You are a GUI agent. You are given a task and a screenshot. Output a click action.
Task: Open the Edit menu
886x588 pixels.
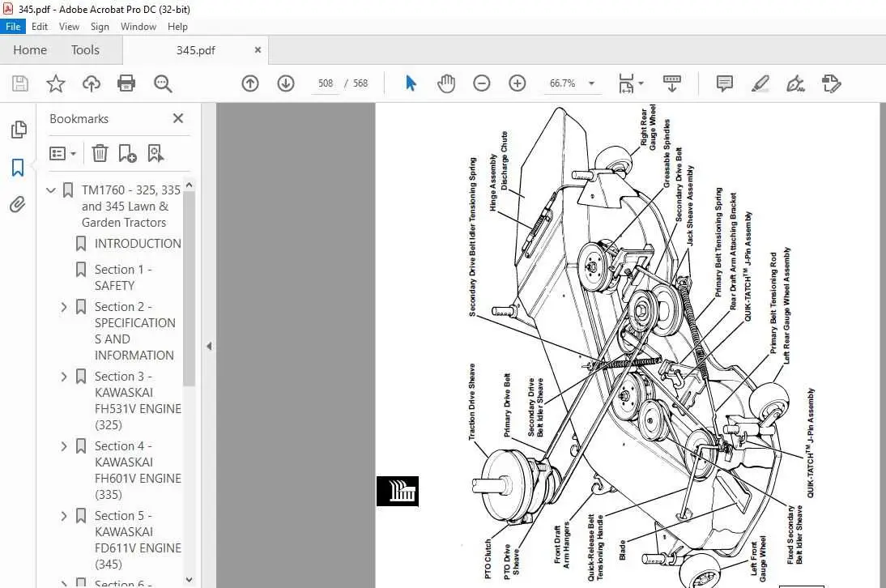pos(40,27)
